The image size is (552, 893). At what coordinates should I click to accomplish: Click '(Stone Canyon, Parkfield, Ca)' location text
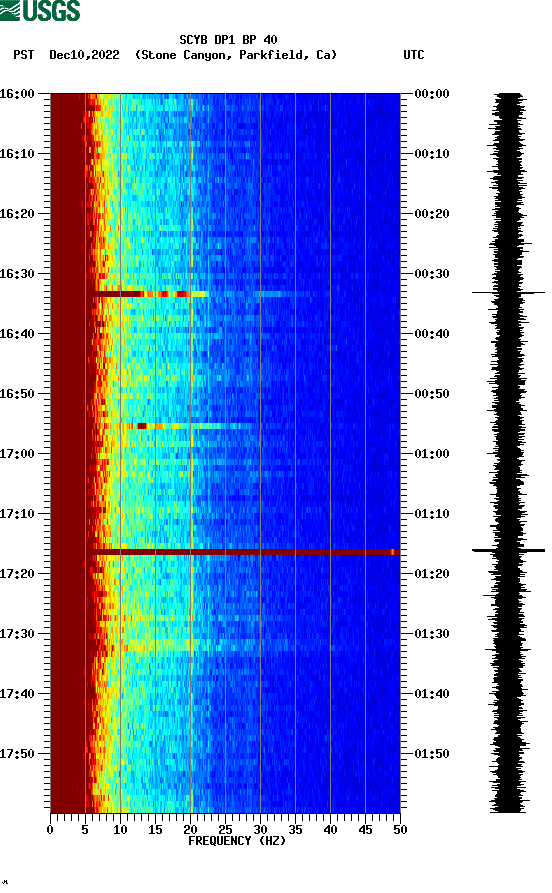(236, 55)
